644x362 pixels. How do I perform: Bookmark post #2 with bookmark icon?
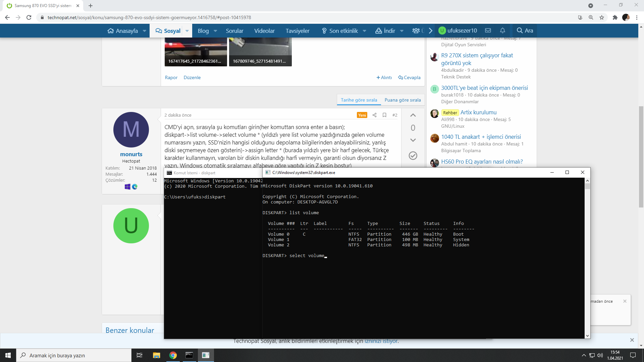coord(384,115)
